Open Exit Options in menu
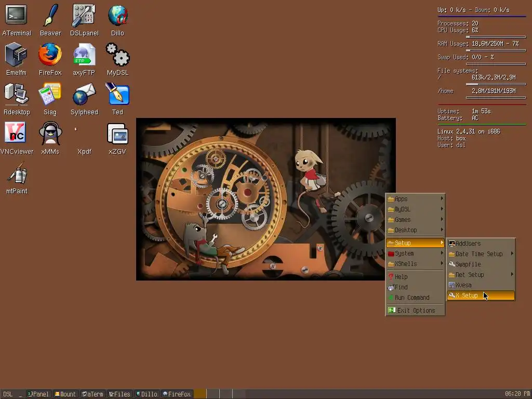The height and width of the screenshot is (399, 532). pyautogui.click(x=415, y=311)
